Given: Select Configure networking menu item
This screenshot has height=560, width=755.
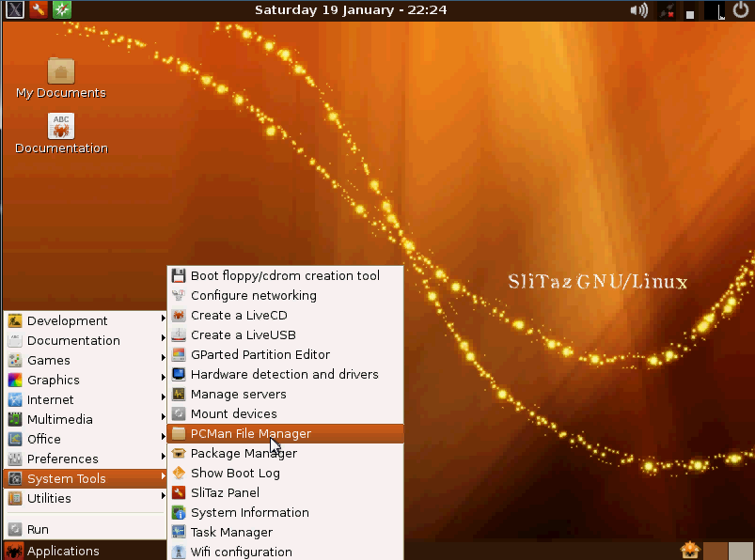Looking at the screenshot, I should 286,295.
